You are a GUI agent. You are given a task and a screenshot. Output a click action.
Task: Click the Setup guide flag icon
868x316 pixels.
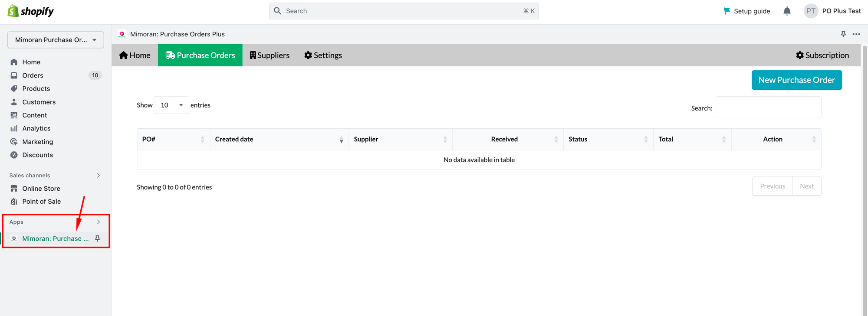point(727,11)
